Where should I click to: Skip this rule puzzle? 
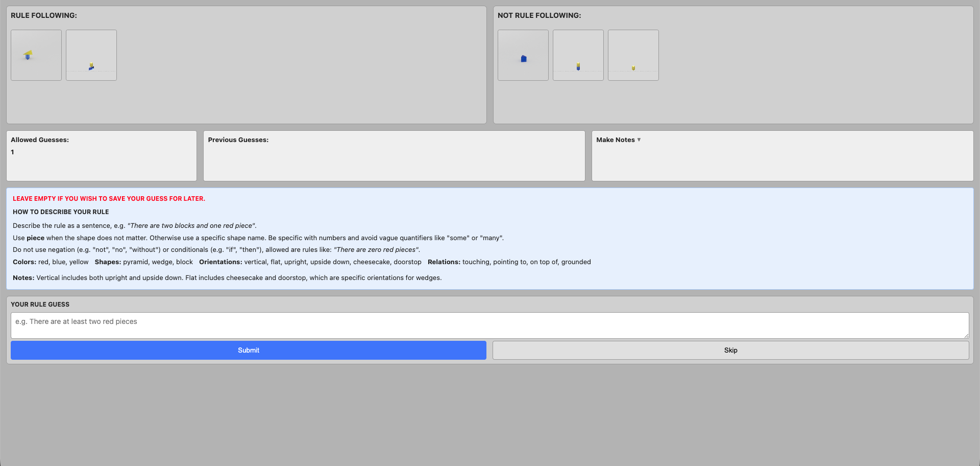point(730,350)
